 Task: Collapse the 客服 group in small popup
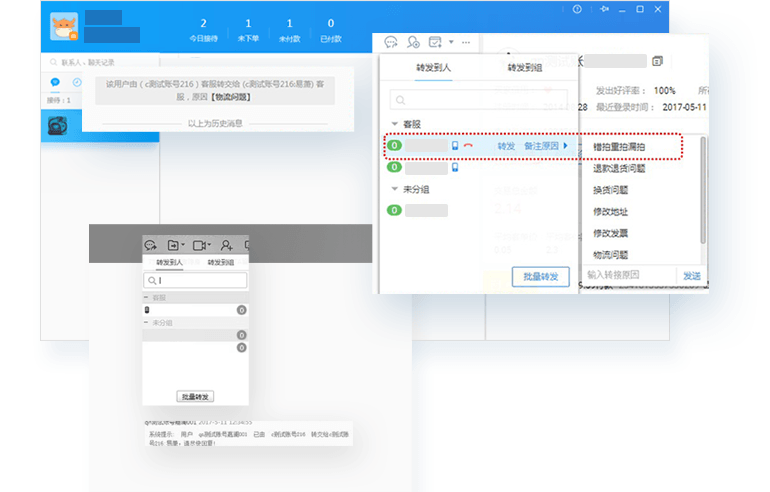pos(146,298)
